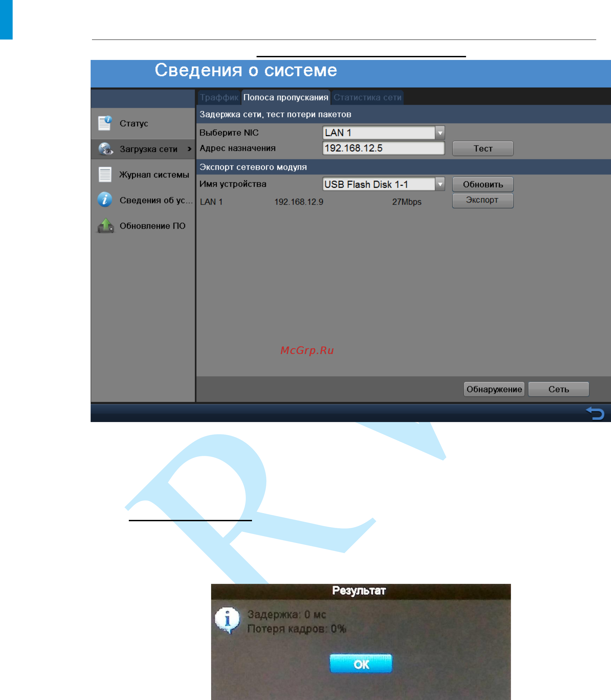Click the 27Mbps speed value

(x=406, y=202)
